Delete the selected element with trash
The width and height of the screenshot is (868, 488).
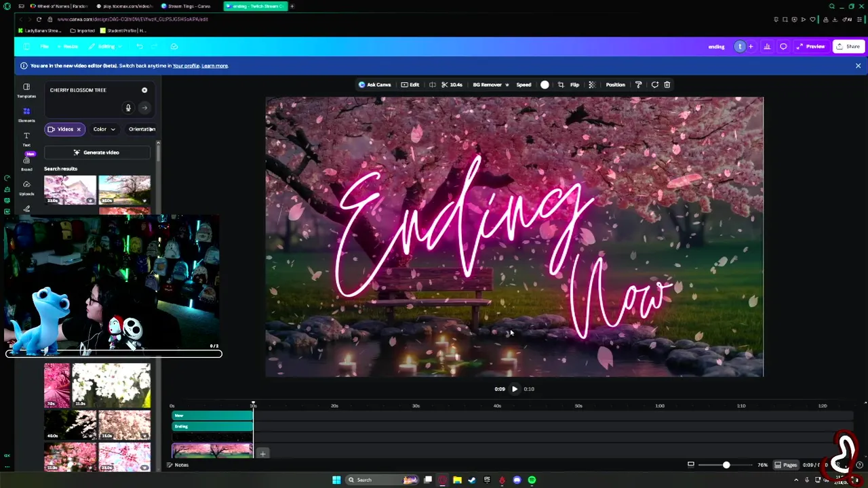(x=667, y=85)
